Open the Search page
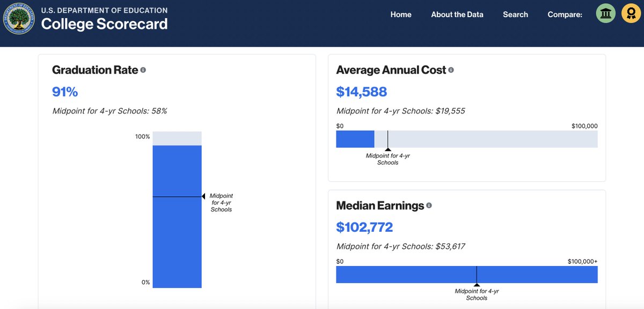This screenshot has height=309, width=644. coord(515,14)
